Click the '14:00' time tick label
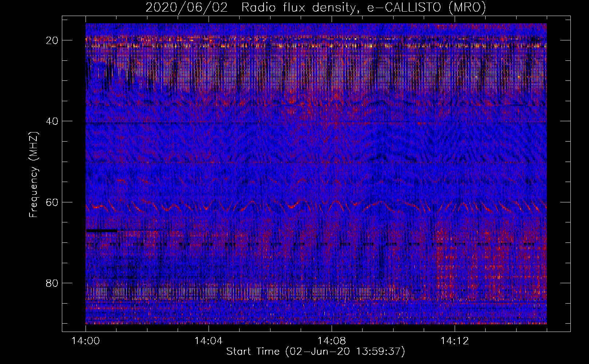 tap(86, 341)
